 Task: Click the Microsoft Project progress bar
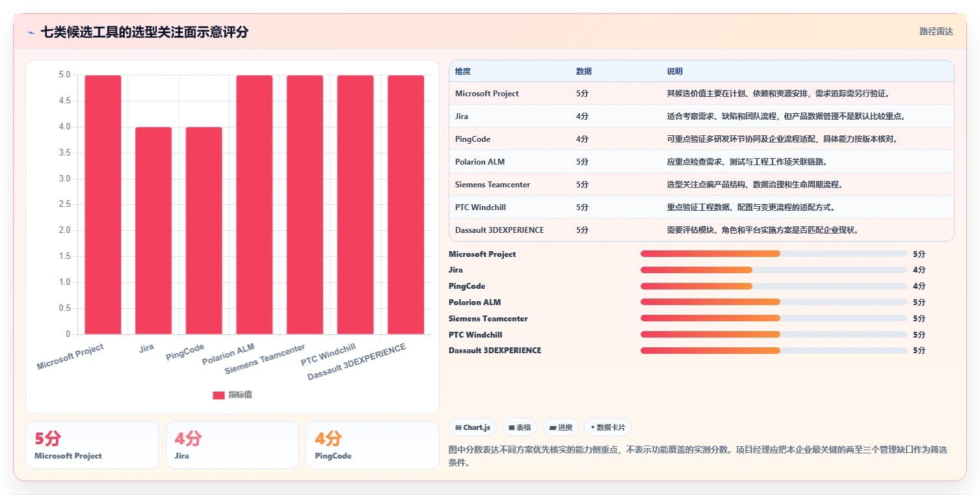[774, 254]
